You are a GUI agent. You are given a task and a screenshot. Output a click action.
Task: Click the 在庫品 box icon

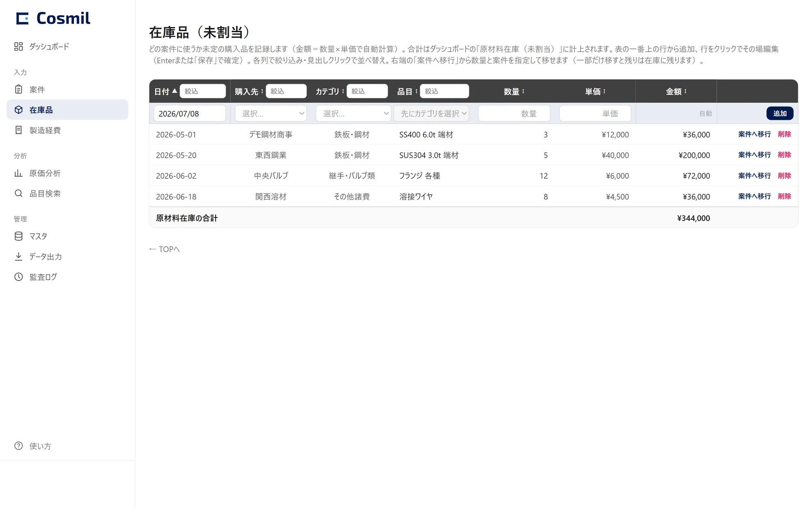18,110
